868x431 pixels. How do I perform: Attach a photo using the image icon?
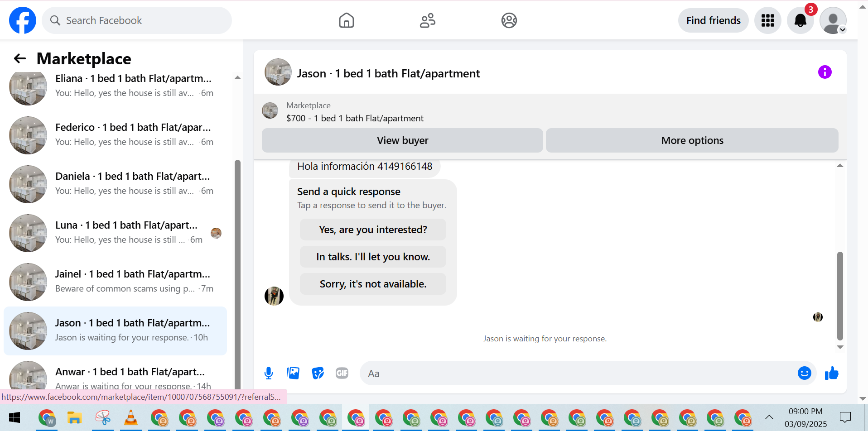point(293,373)
